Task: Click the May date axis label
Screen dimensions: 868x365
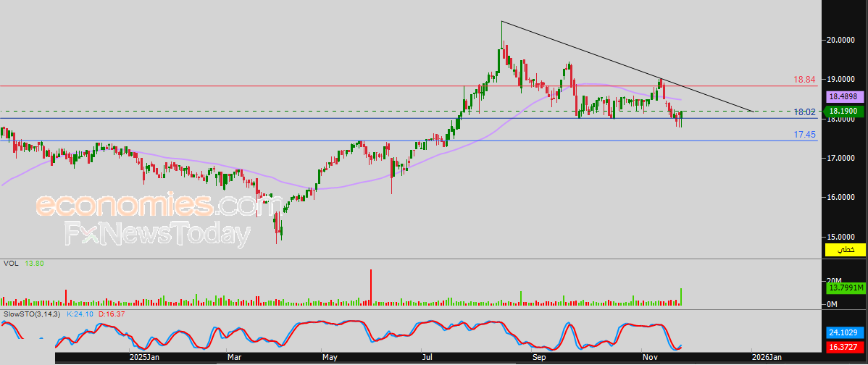Action: (330, 358)
